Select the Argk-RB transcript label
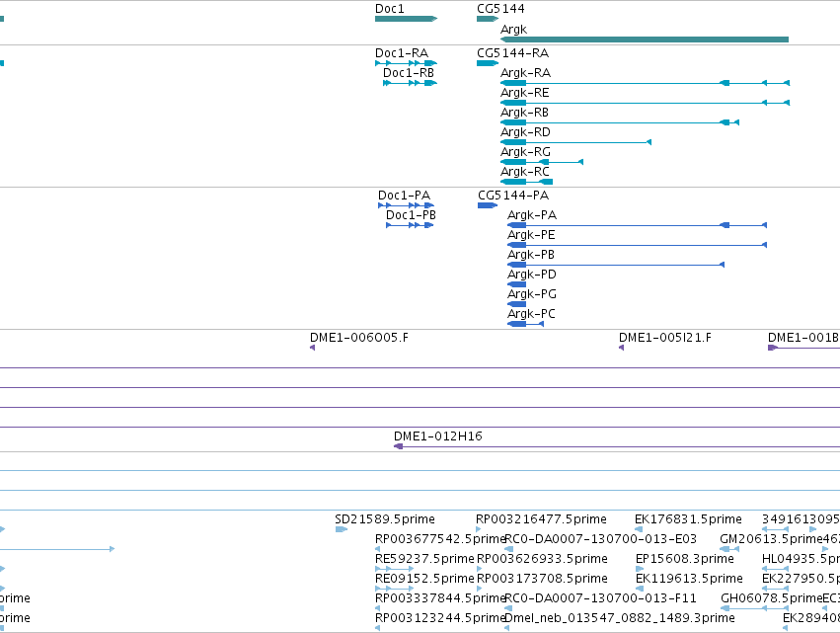This screenshot has height=633, width=840. point(524,113)
